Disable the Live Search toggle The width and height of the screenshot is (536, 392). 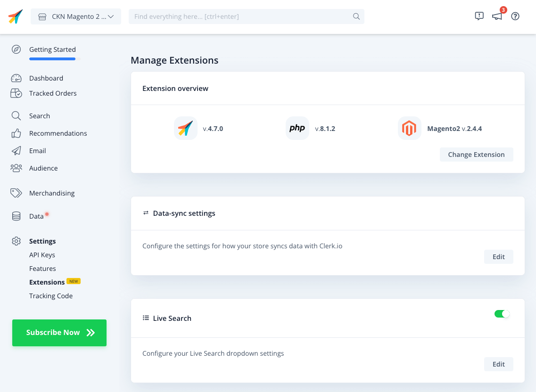(502, 314)
